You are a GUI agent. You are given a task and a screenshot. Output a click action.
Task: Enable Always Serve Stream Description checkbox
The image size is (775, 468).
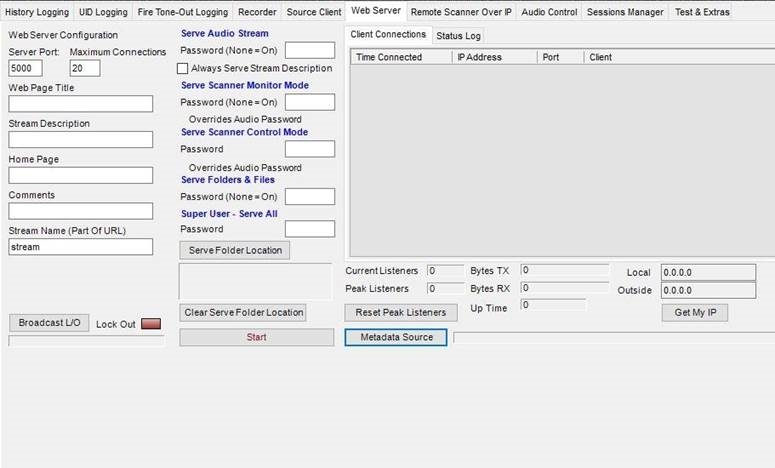pos(182,68)
